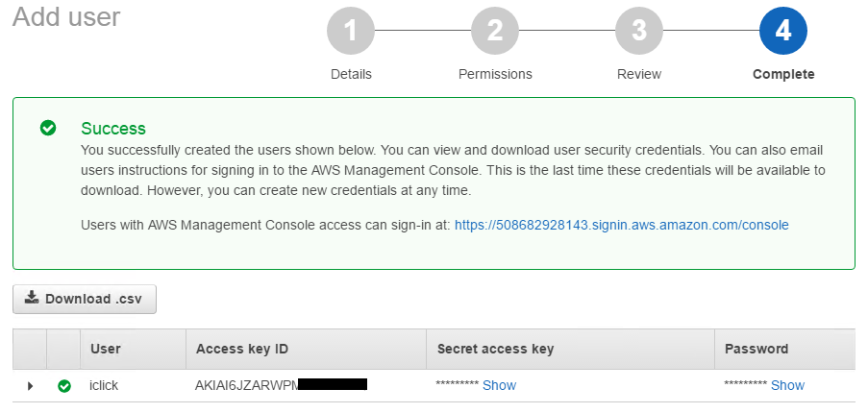868x413 pixels.
Task: Click the iclick user name cell
Action: click(x=104, y=385)
